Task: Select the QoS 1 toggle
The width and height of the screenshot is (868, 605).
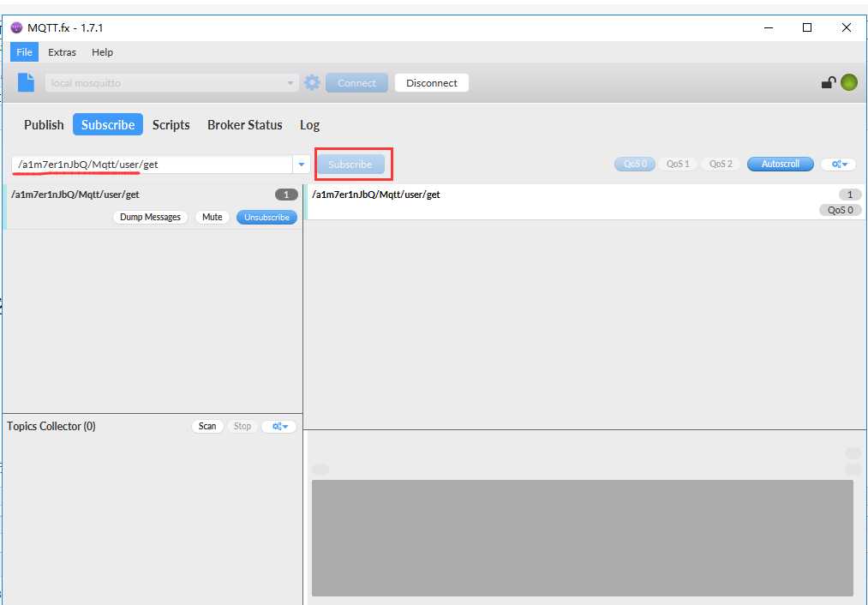Action: pyautogui.click(x=678, y=164)
